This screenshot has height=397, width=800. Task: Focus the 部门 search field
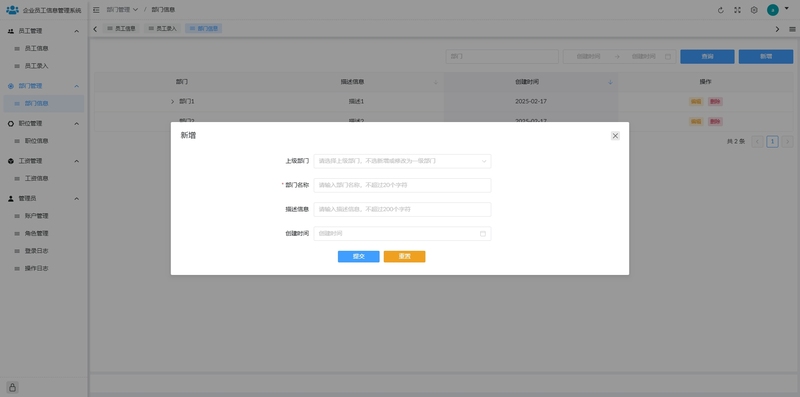(x=502, y=57)
